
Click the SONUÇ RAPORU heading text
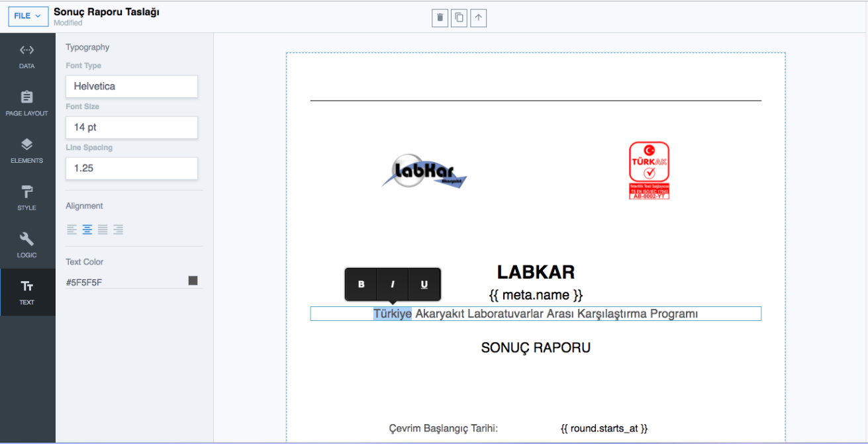[x=536, y=347]
